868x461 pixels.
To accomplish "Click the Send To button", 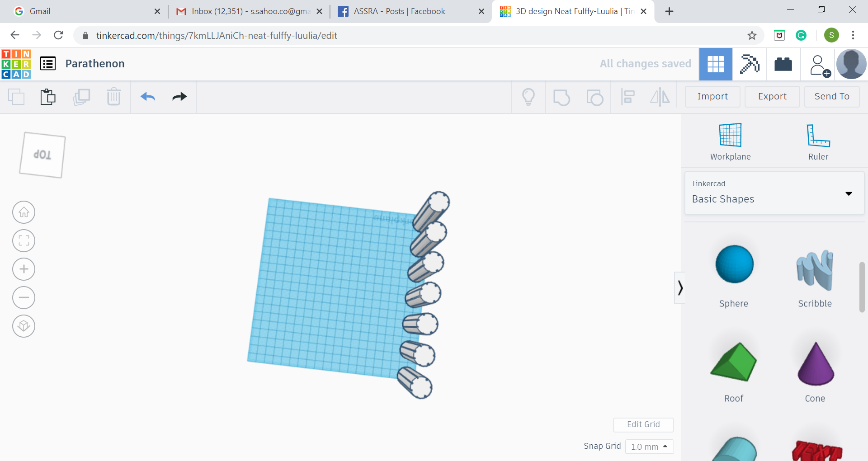I will [832, 96].
